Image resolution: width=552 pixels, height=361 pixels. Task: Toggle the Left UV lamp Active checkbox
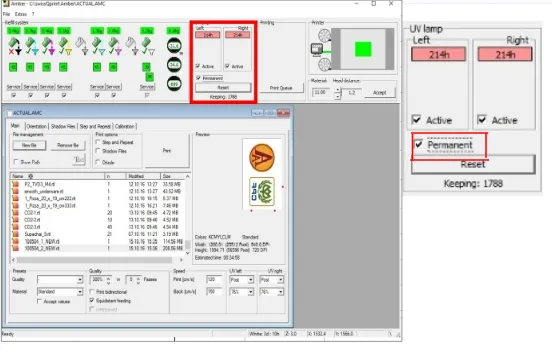coord(198,66)
